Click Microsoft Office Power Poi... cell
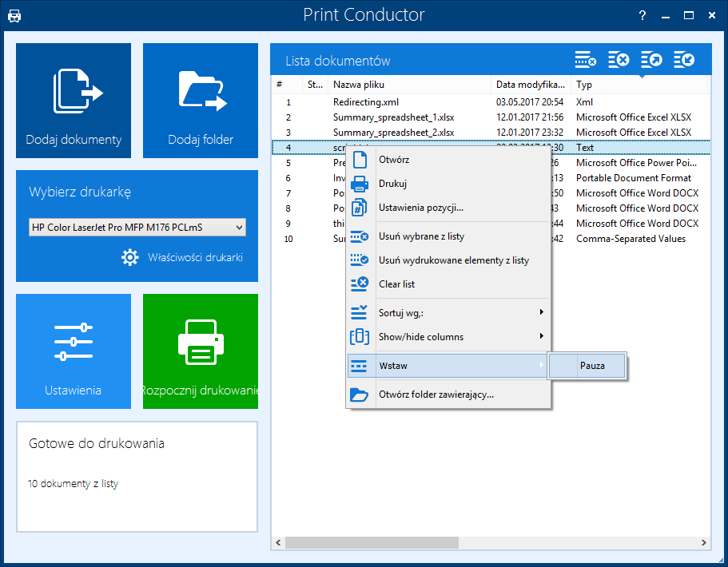This screenshot has width=728, height=567. coord(636,163)
